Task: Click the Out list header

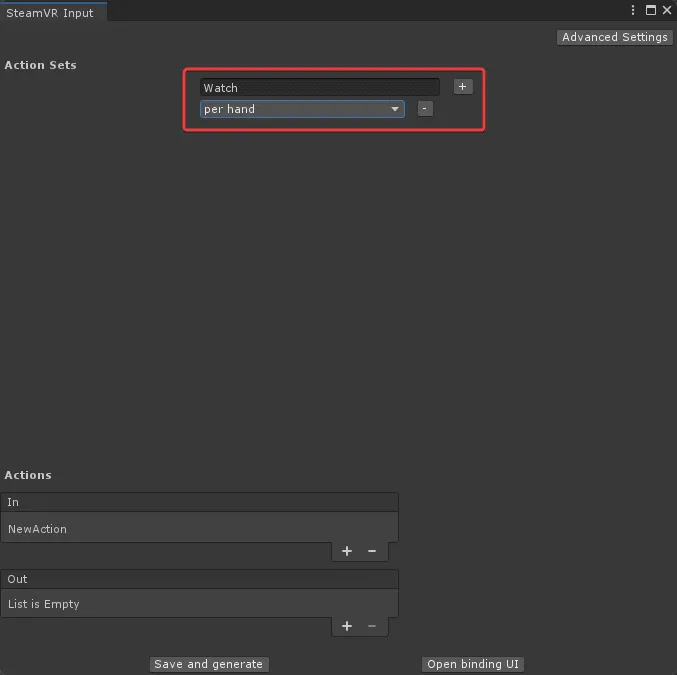Action: 199,579
